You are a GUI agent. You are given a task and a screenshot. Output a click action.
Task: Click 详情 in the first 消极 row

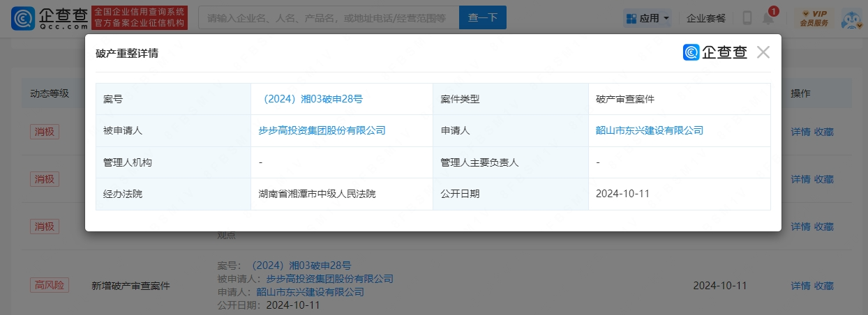pos(800,132)
